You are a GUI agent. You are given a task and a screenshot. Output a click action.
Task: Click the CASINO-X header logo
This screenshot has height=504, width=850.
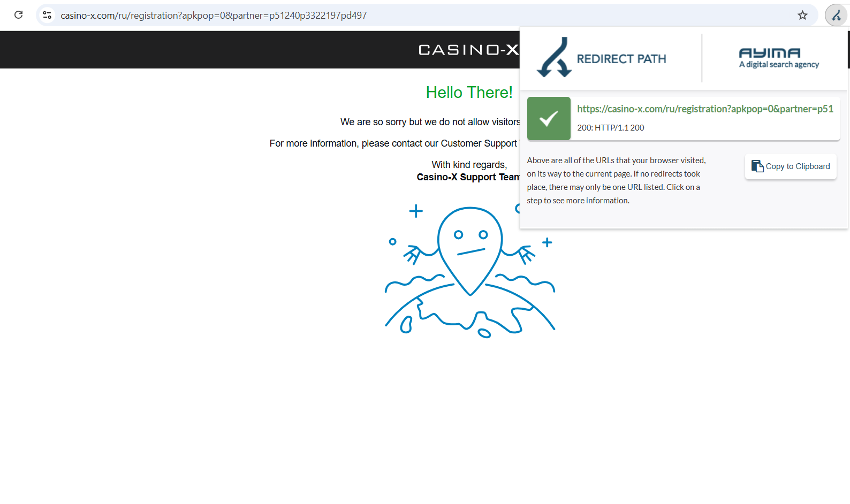[468, 50]
